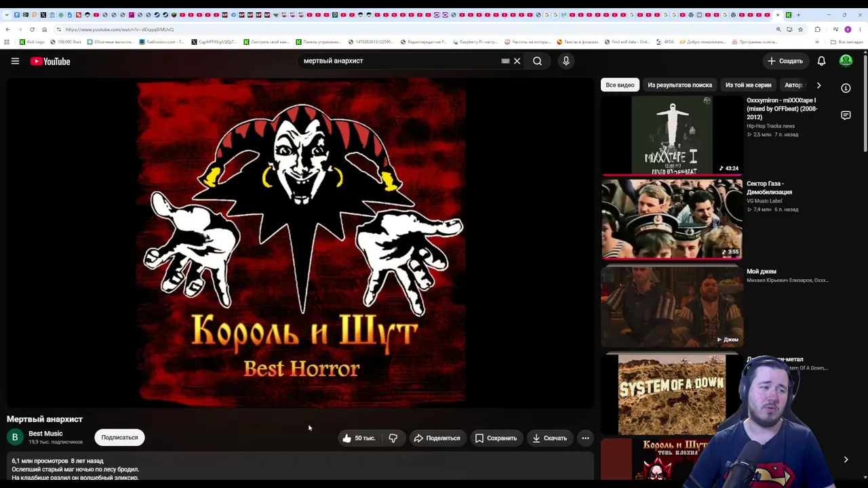Select the Из результатов поиска chip

[679, 85]
